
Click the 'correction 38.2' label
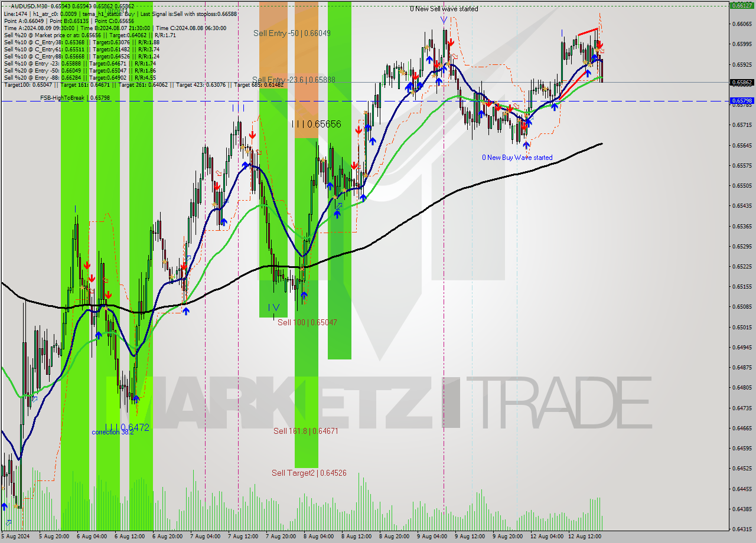click(x=113, y=432)
